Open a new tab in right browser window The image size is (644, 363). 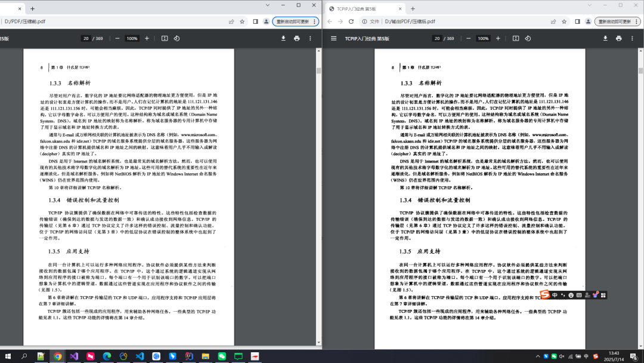413,9
